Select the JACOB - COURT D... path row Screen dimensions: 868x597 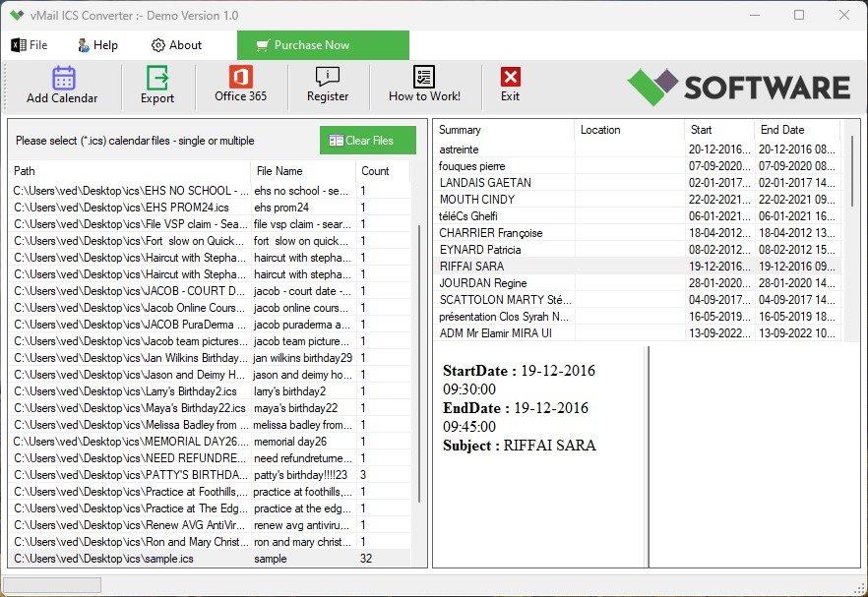pos(210,291)
